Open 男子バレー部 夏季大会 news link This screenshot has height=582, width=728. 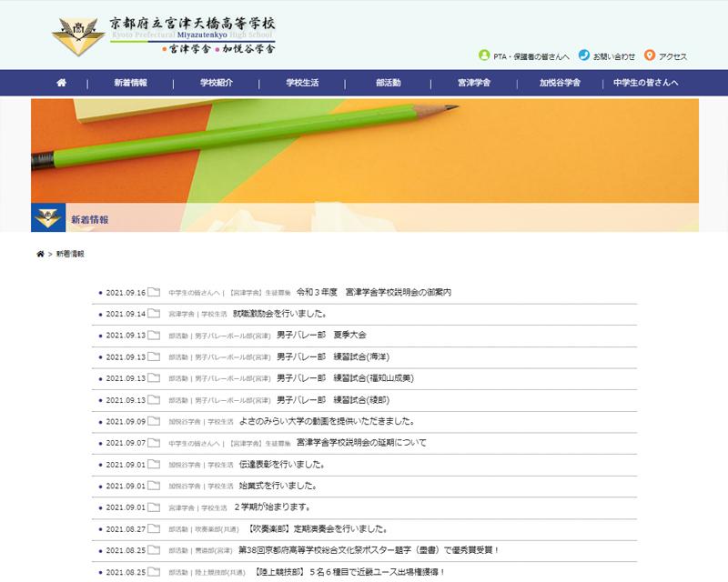click(321, 336)
